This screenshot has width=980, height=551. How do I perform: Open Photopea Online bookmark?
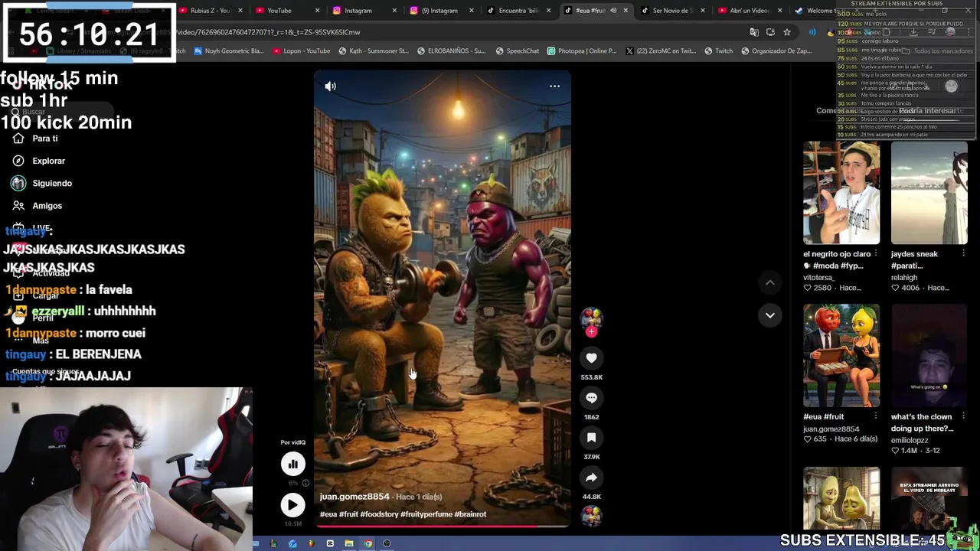pyautogui.click(x=581, y=51)
